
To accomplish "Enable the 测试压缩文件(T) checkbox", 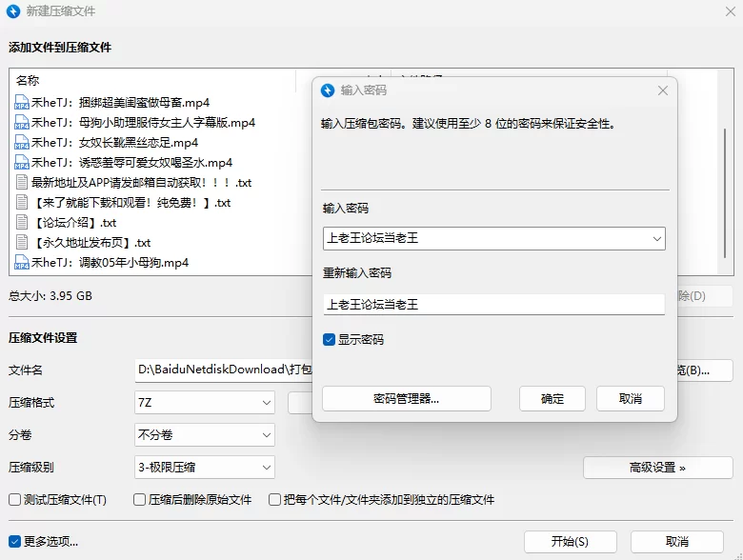I will click(14, 499).
